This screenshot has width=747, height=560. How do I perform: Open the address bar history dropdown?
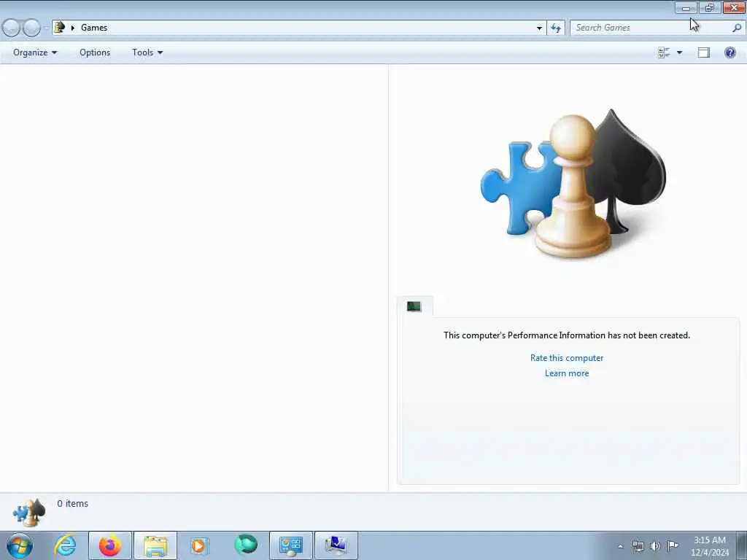pos(539,28)
